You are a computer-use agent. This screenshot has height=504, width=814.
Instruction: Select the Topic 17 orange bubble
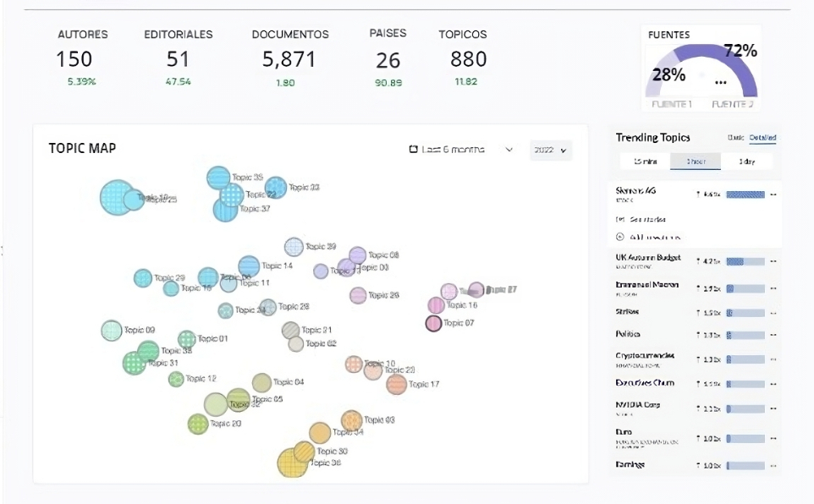tap(397, 384)
